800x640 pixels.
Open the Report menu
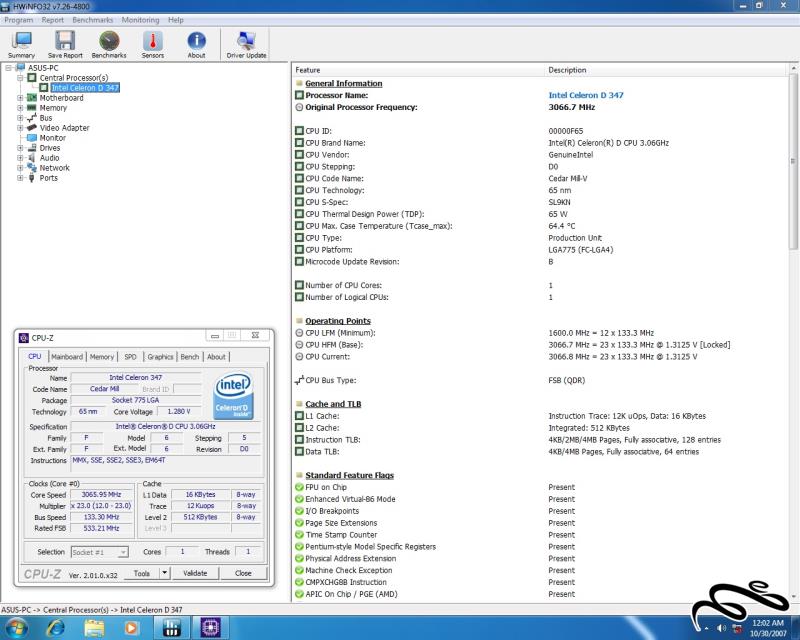tap(53, 20)
